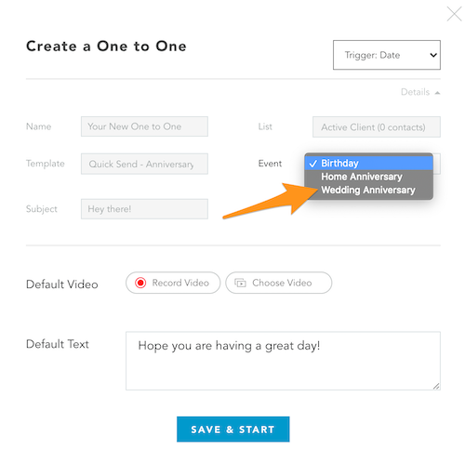Click the Name input field
Screen dimensions: 465x476
tap(144, 126)
